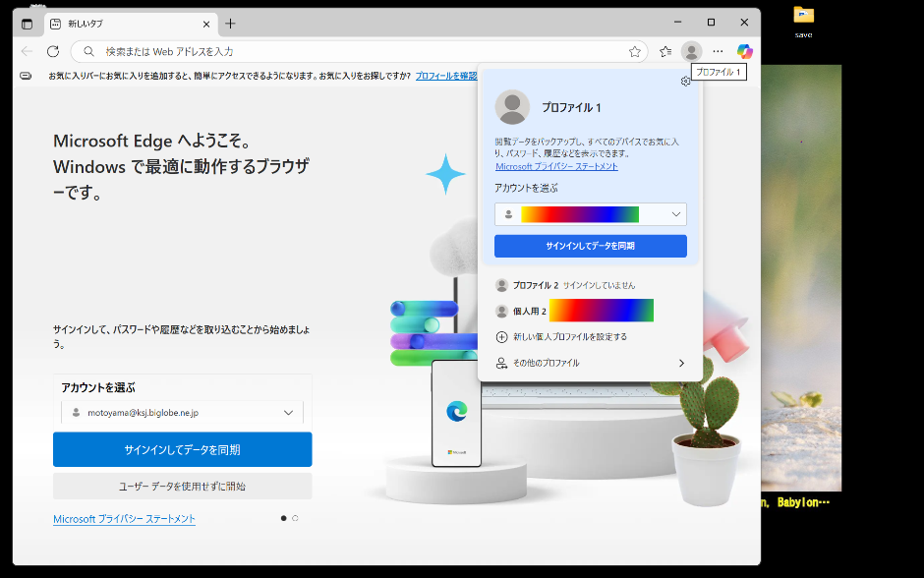Maximize the Edge window

(x=712, y=23)
